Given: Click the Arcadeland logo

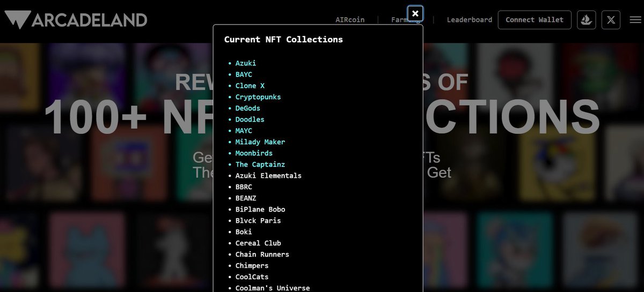Looking at the screenshot, I should tap(76, 20).
